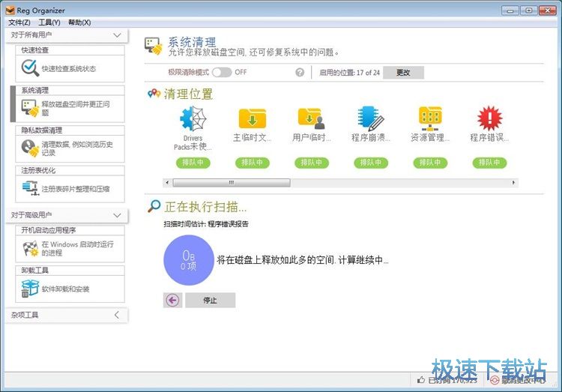Click the 程序错误 red alert icon
Viewport: 562px width, 392px height.
click(x=489, y=118)
